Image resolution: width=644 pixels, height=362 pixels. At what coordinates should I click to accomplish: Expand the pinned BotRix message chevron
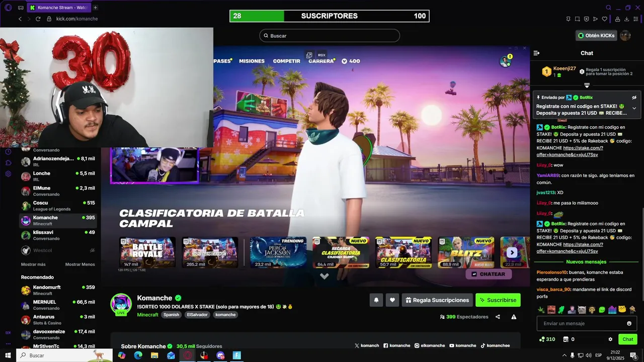(634, 108)
